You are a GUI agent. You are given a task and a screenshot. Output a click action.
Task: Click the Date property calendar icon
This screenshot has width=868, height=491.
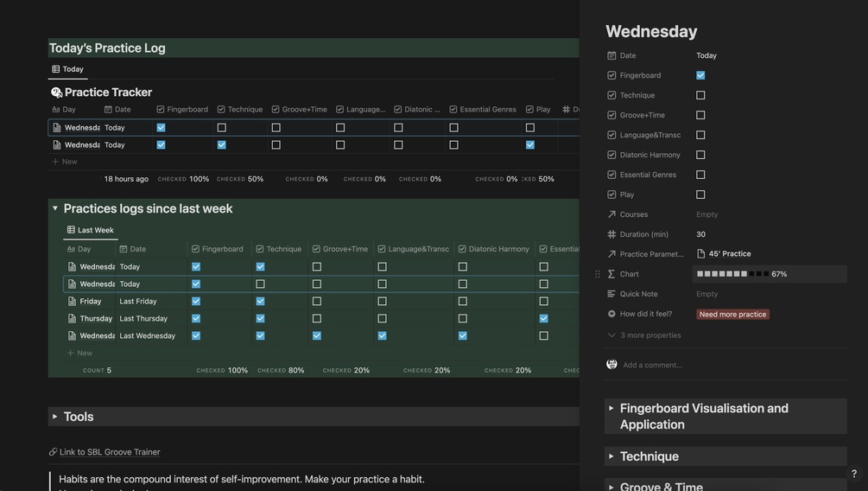(611, 55)
